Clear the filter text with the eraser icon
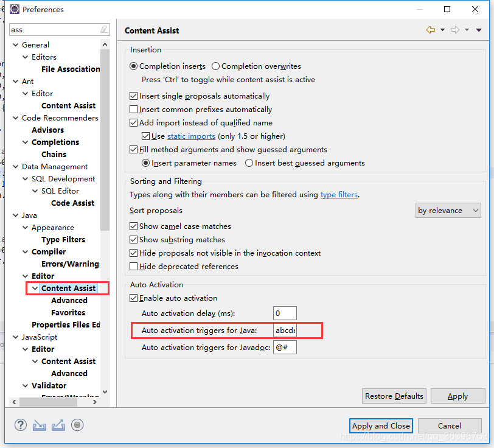The width and height of the screenshot is (494, 448). [x=104, y=30]
